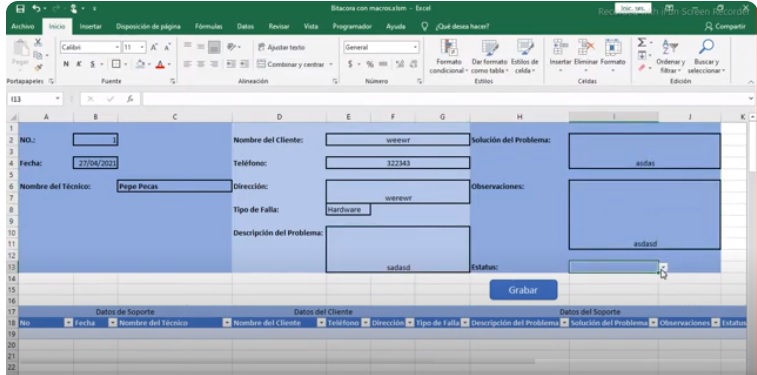Copy selection using Copy icon
This screenshot has height=375, width=757.
(x=38, y=56)
